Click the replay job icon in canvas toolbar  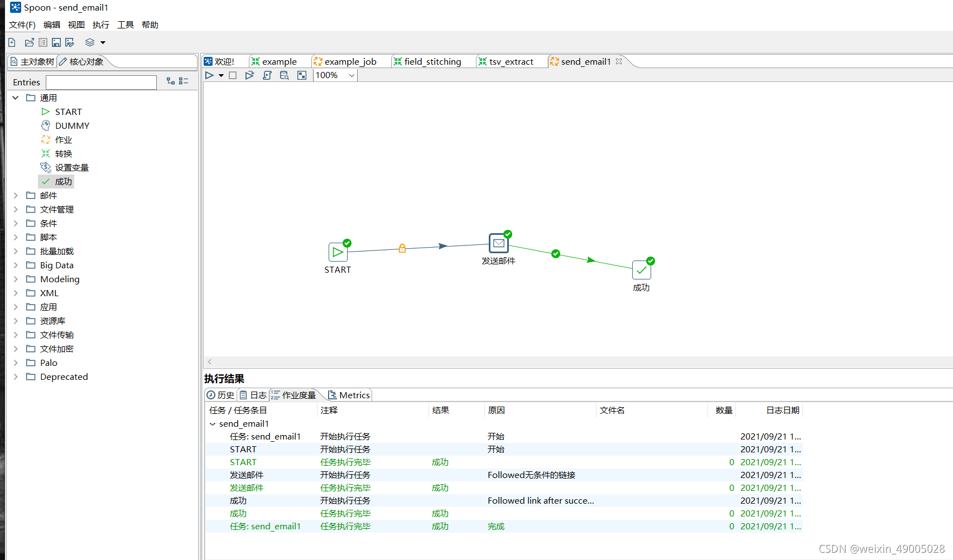[x=249, y=75]
